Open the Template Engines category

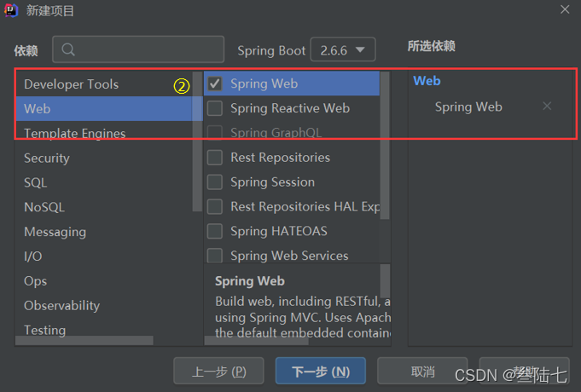[x=104, y=133]
